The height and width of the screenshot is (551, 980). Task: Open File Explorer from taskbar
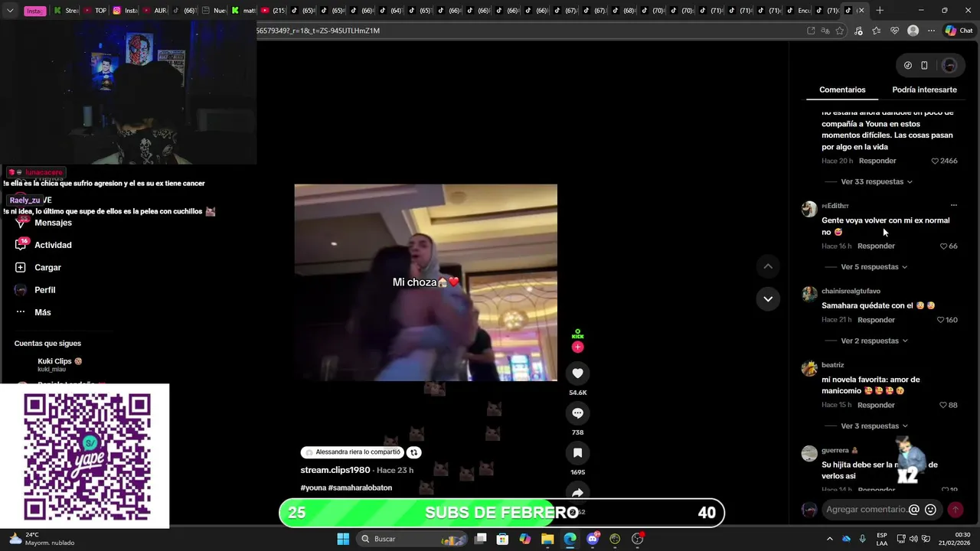[x=547, y=539]
